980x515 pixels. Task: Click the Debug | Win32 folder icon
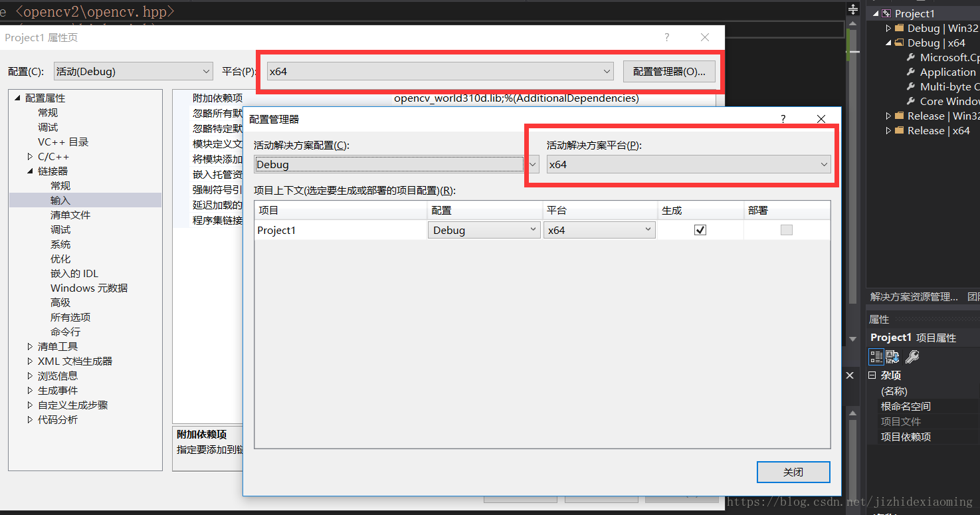(899, 28)
